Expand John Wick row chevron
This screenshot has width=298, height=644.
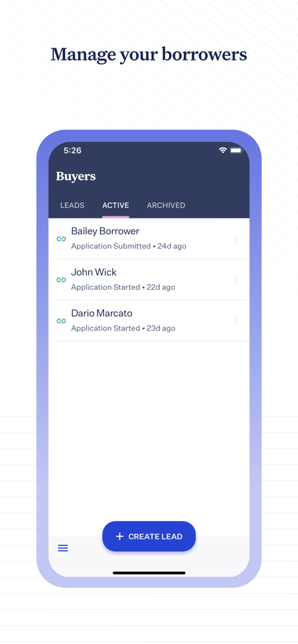236,279
